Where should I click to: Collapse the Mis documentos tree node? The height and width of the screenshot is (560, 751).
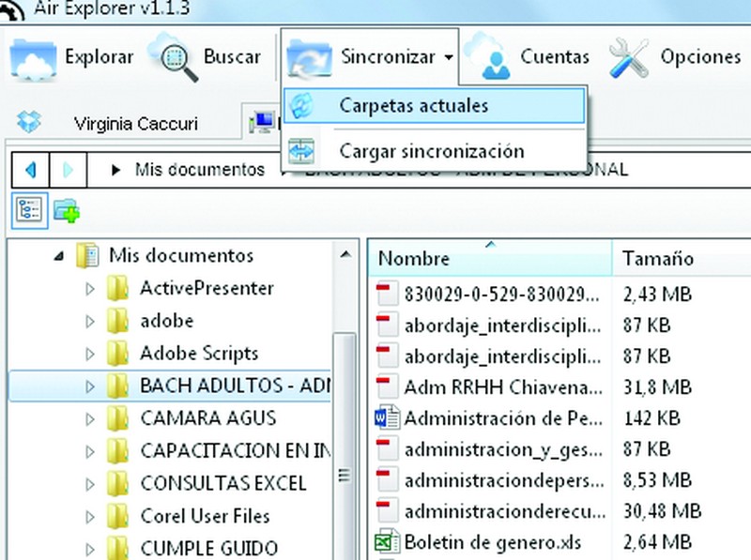point(59,256)
